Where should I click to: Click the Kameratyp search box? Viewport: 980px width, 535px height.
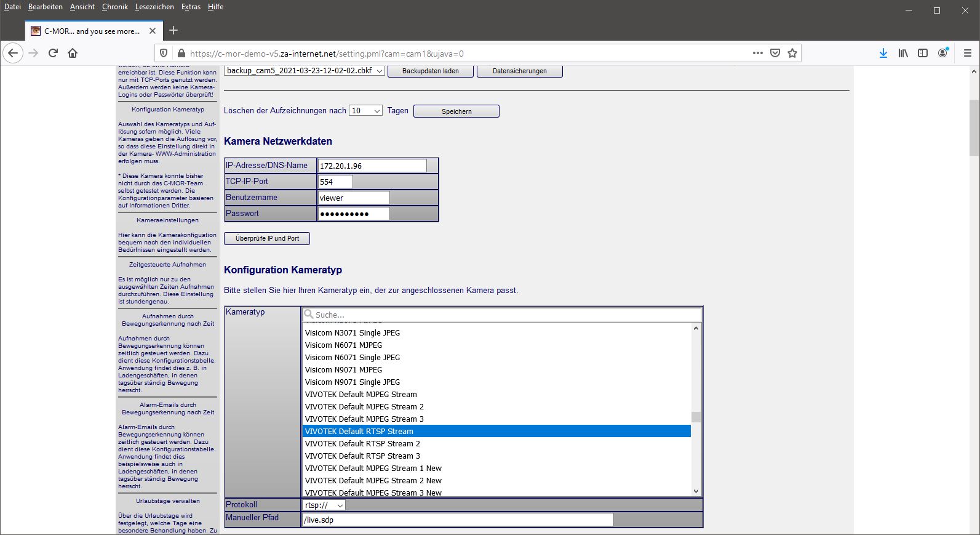(x=502, y=315)
